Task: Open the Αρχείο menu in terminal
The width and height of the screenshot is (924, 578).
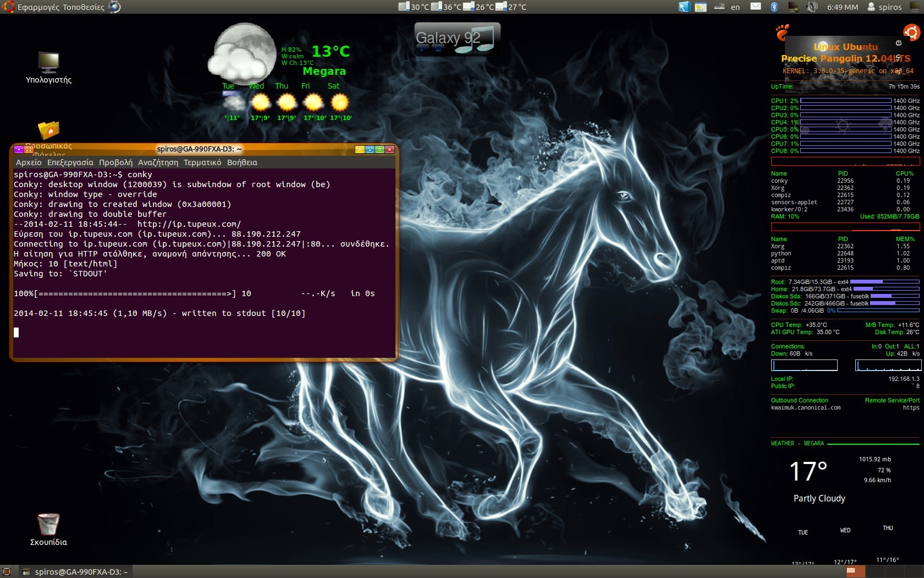Action: [29, 162]
